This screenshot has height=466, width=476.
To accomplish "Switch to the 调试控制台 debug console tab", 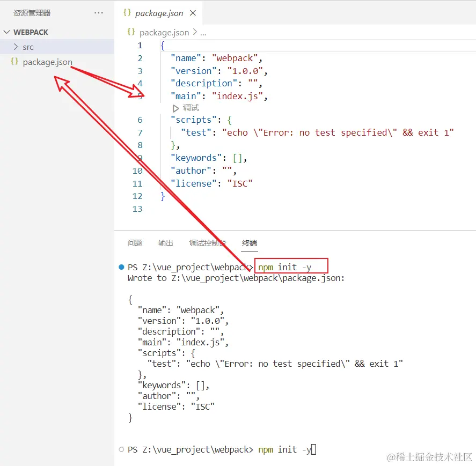I will 207,243.
